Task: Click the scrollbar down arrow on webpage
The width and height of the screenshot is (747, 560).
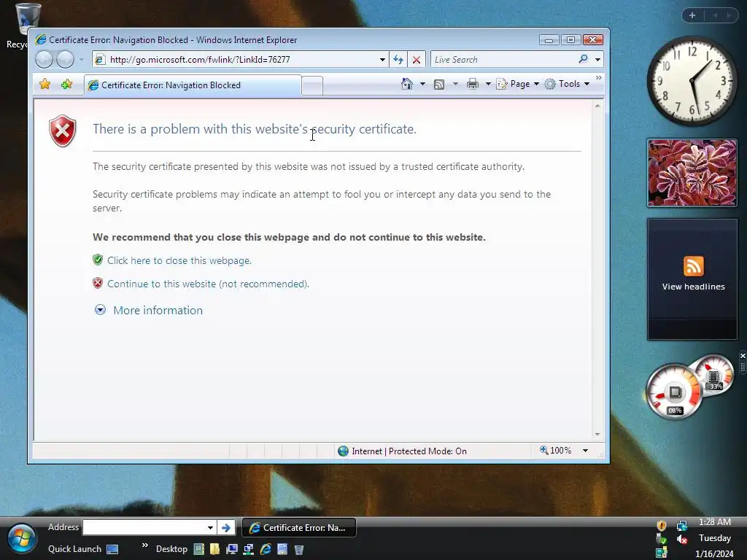Action: pyautogui.click(x=597, y=435)
